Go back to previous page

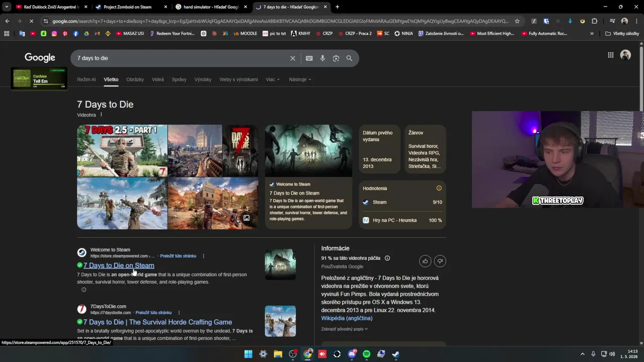click(7, 21)
